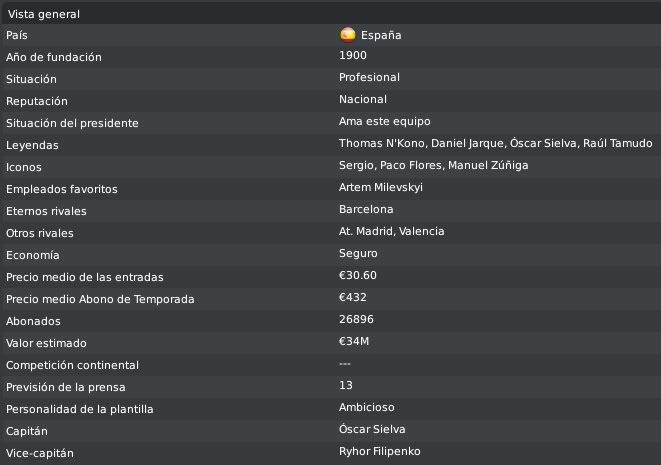
Task: Click the Spain flag icon
Action: click(348, 35)
